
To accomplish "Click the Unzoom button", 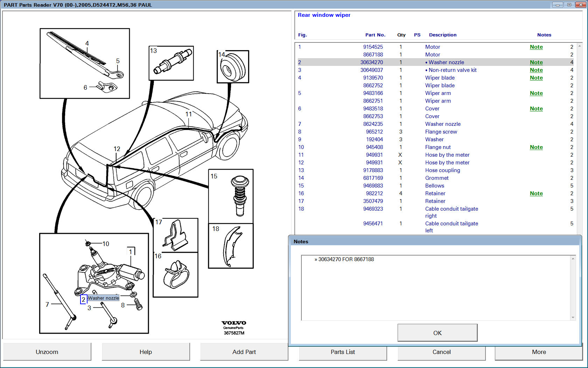I will (x=47, y=352).
